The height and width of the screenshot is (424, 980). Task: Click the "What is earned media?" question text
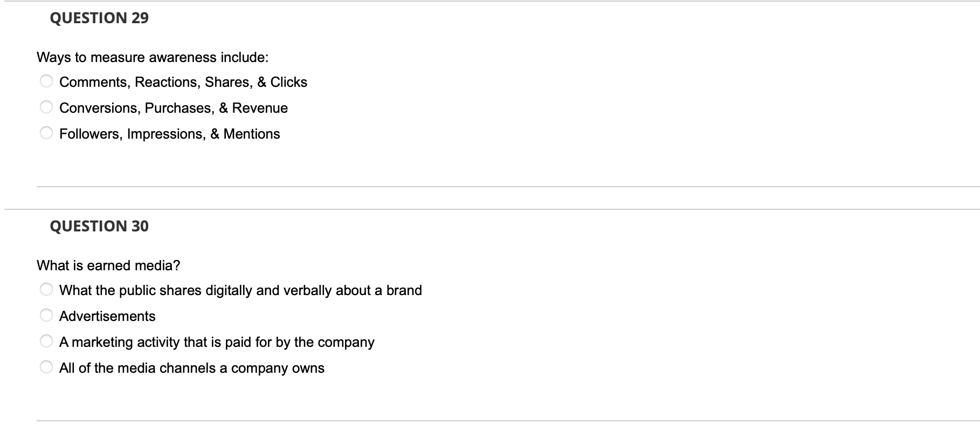[x=109, y=264]
